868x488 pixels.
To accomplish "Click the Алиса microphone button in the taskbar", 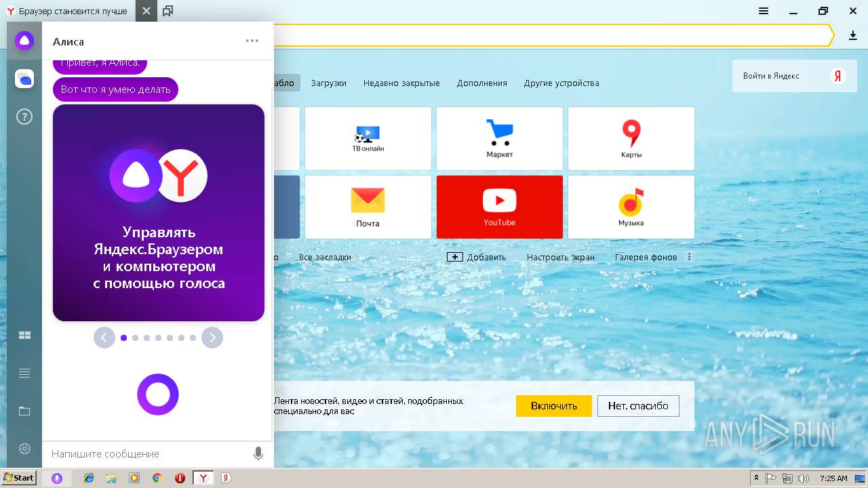I will tap(57, 478).
